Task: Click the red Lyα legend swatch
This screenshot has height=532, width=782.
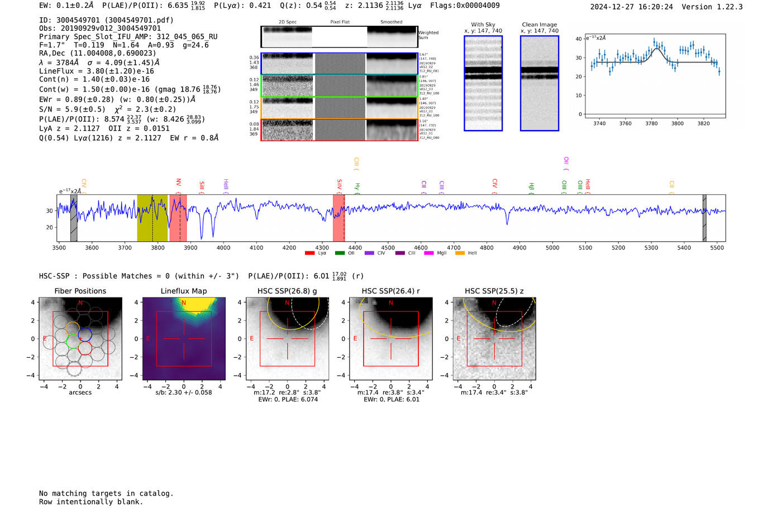Action: pos(309,253)
